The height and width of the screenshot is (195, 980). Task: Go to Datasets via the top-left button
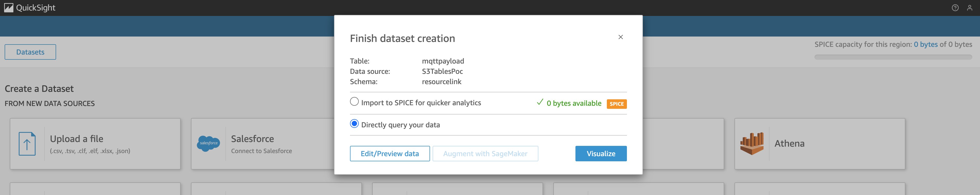(x=30, y=52)
